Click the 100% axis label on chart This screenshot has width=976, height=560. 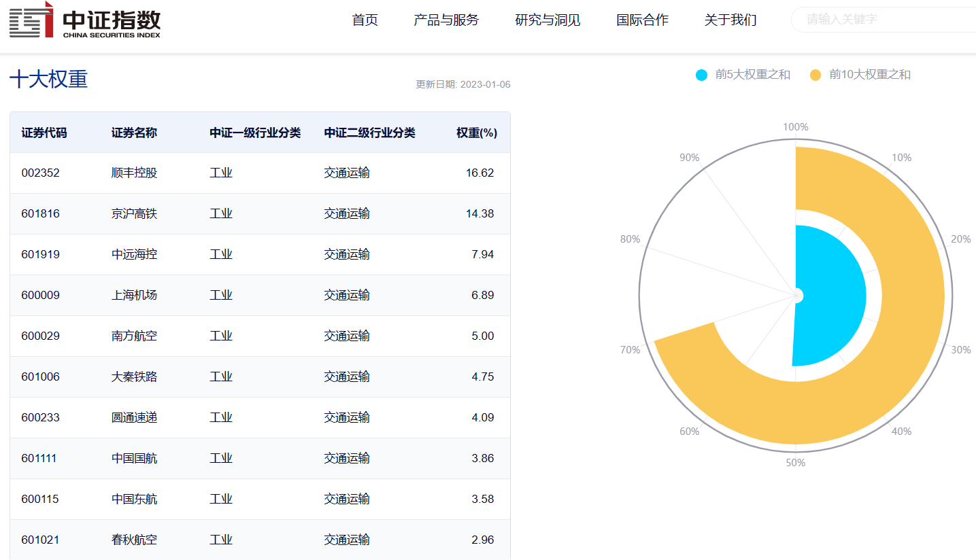click(795, 127)
